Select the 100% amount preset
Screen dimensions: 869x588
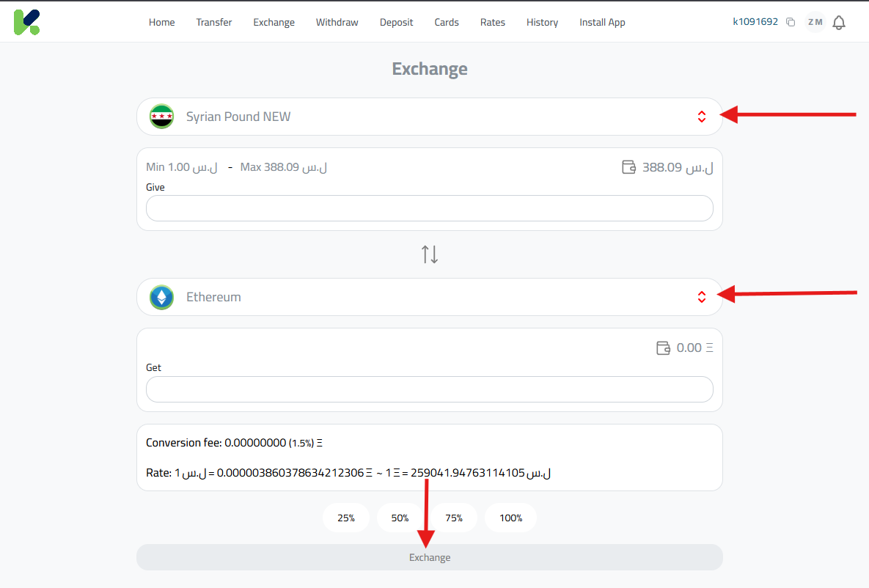pos(510,518)
